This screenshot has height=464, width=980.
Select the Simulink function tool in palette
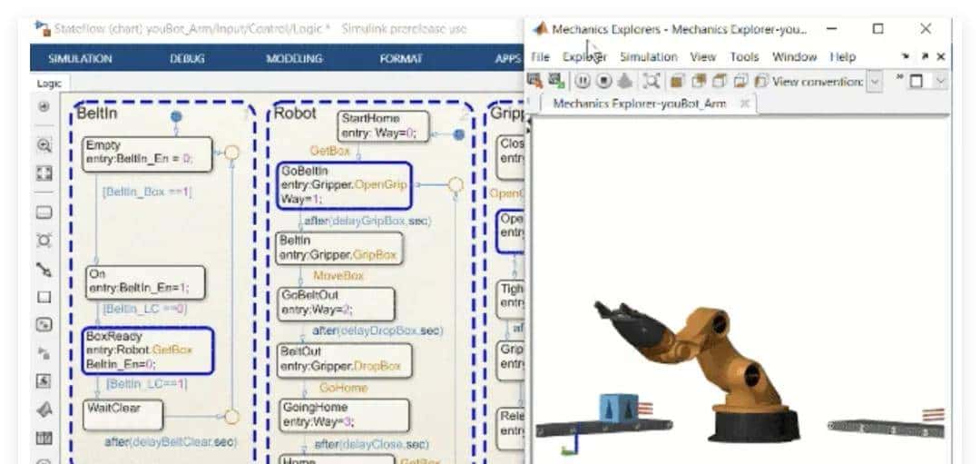(44, 324)
